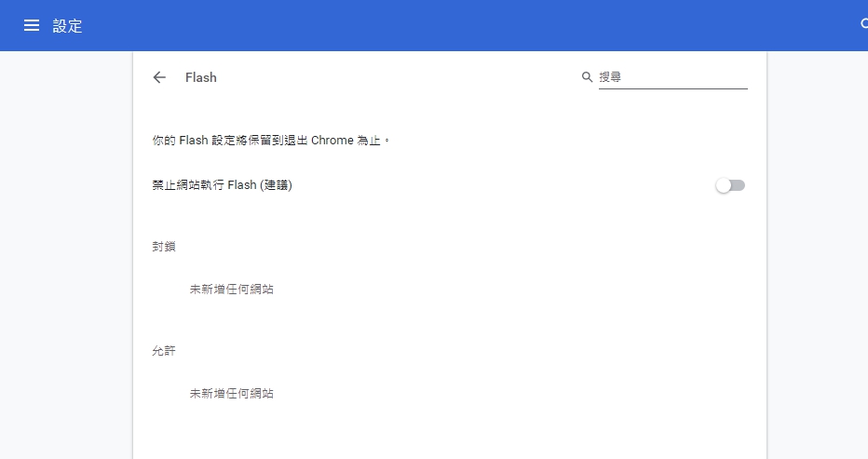Click the gray margin right of the settings card
Image resolution: width=868 pixels, height=459 pixels.
click(x=817, y=255)
